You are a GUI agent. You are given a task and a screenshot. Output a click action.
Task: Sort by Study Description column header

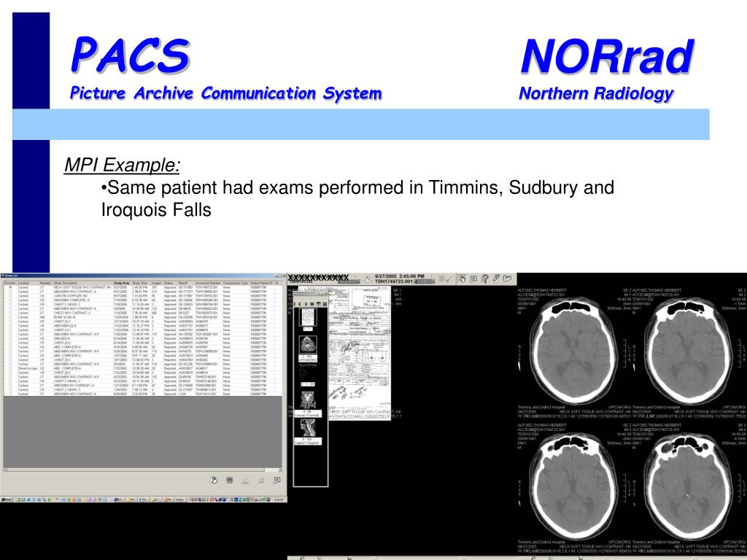click(x=83, y=283)
